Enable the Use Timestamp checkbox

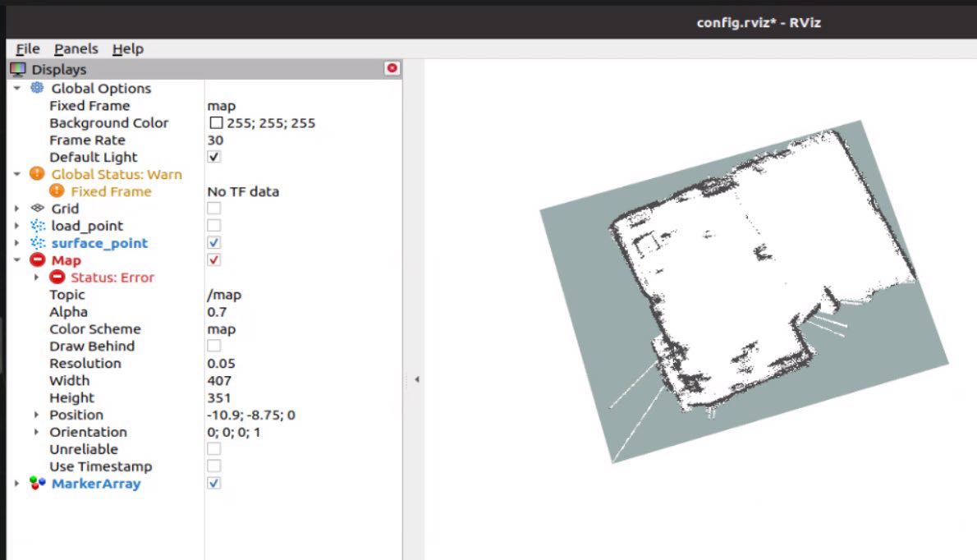[213, 466]
